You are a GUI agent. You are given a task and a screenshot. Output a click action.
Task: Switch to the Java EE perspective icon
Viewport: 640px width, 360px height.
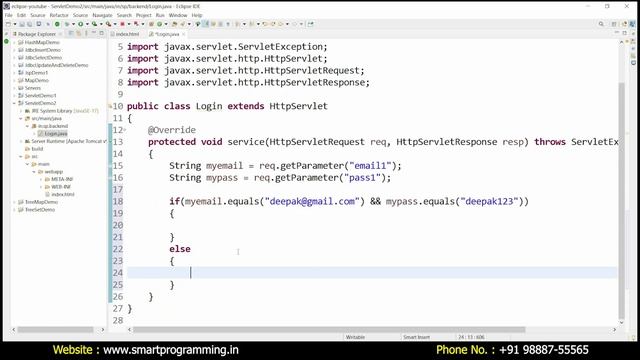624,24
